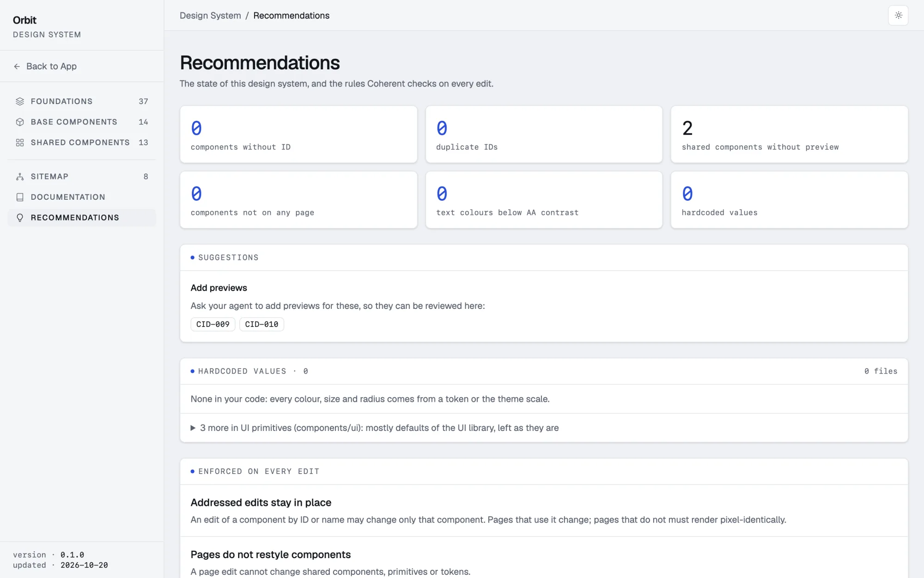Go to the SITEMAP page
This screenshot has width=924, height=578.
coord(82,177)
